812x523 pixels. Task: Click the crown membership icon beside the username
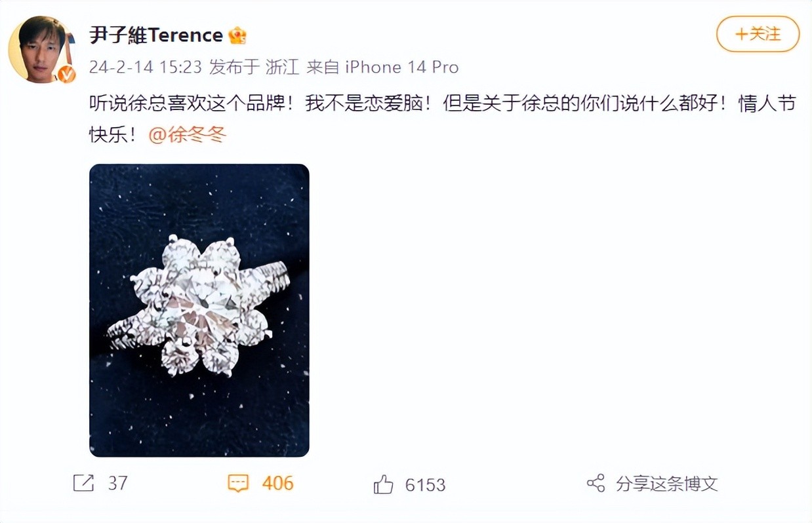237,35
